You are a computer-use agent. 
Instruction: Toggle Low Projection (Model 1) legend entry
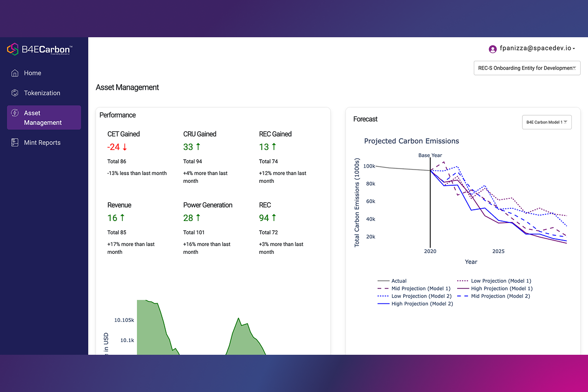click(x=494, y=281)
